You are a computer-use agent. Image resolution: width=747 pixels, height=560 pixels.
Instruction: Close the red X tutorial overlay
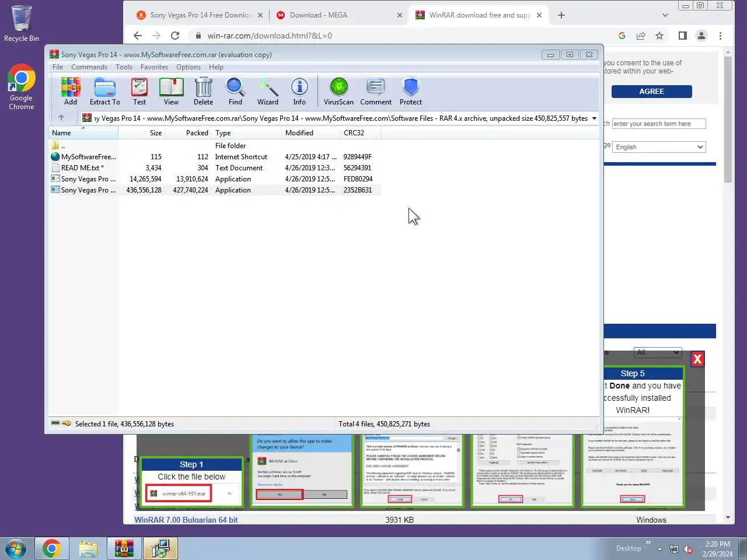(697, 359)
